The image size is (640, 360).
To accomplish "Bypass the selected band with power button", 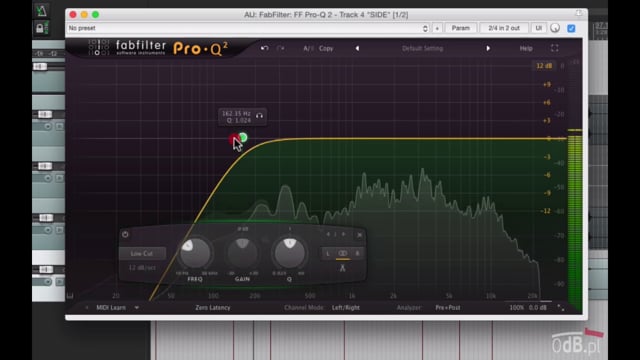I will pyautogui.click(x=125, y=234).
